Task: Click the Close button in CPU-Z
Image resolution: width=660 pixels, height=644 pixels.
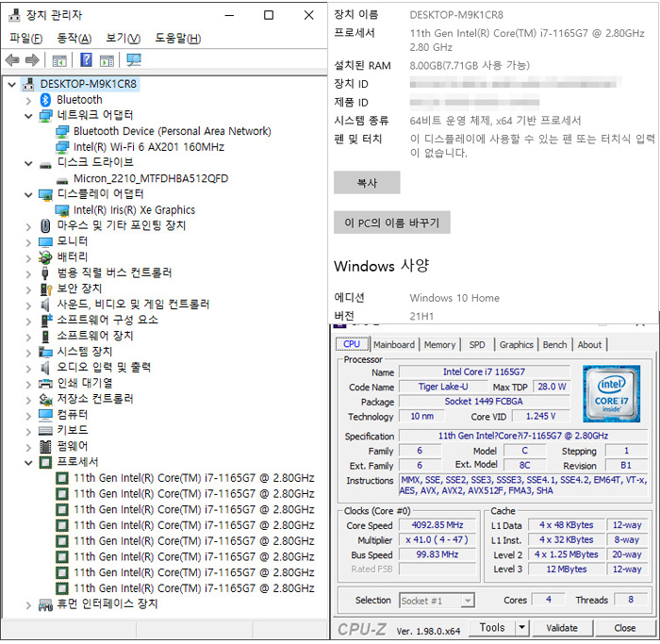Action: [x=624, y=628]
